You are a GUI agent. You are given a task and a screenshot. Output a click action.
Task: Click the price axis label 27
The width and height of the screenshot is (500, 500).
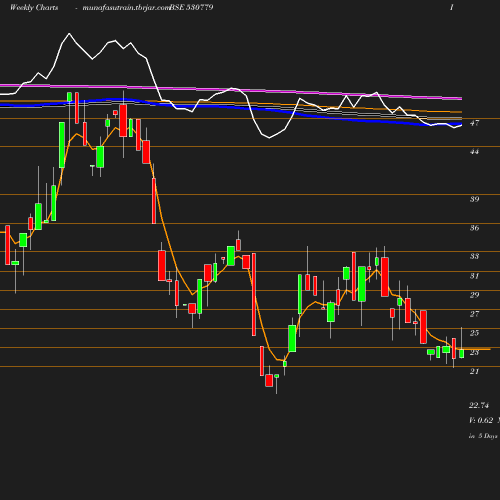pos(474,314)
